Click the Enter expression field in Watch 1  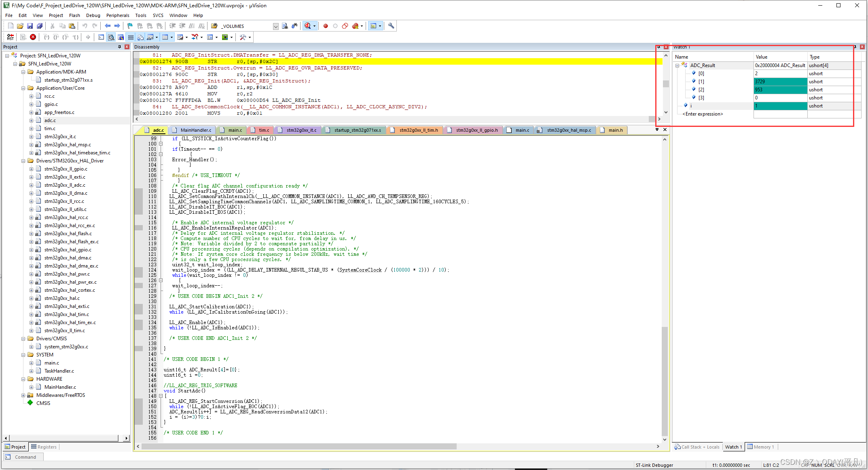point(703,114)
